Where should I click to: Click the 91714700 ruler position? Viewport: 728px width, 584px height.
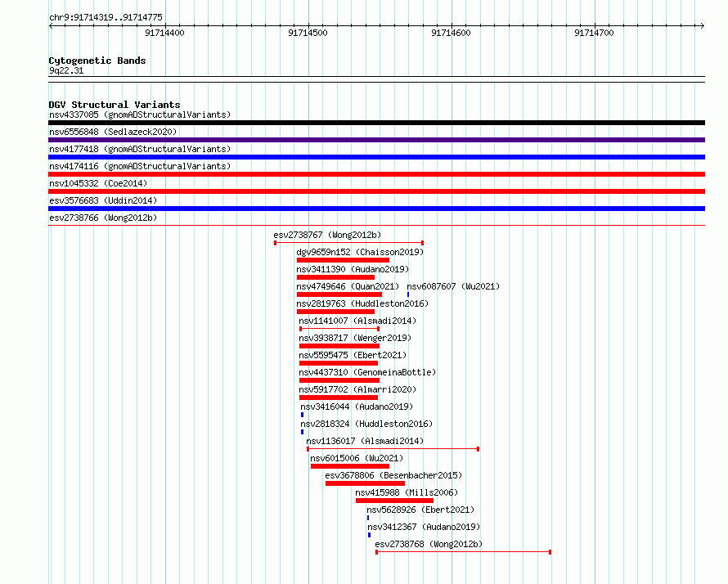point(594,33)
